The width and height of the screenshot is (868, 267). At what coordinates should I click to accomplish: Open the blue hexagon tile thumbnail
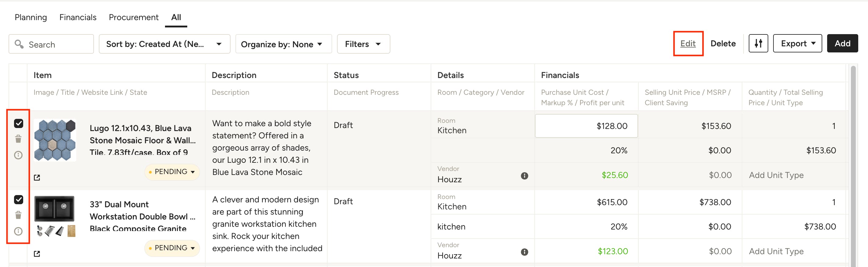pos(55,141)
